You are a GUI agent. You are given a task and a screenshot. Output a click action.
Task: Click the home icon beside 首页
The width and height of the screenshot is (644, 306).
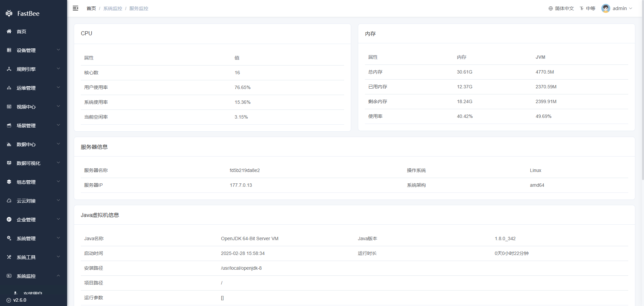[9, 31]
